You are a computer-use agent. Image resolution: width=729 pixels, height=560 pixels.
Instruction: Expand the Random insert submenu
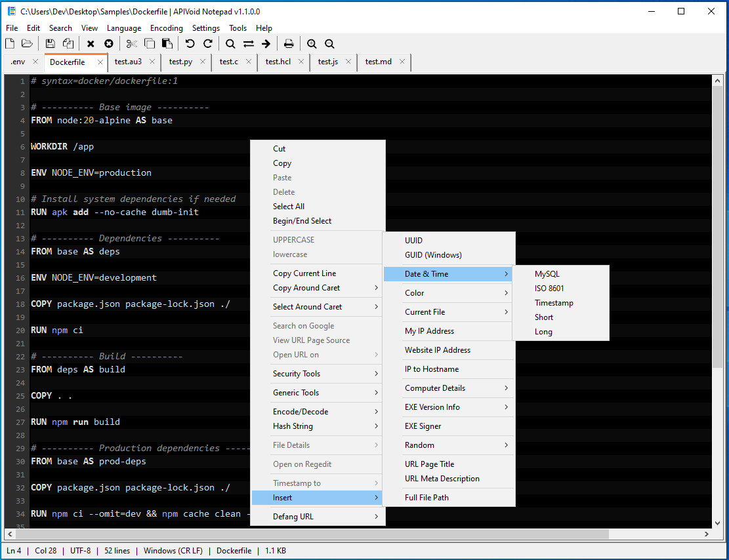point(449,445)
